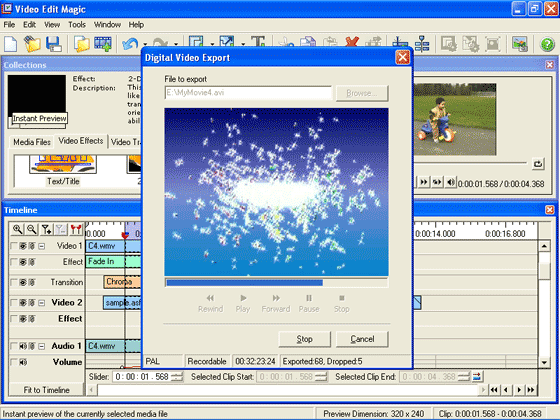
Task: Toggle the Video 2 track eye visibility
Action: coord(23,303)
